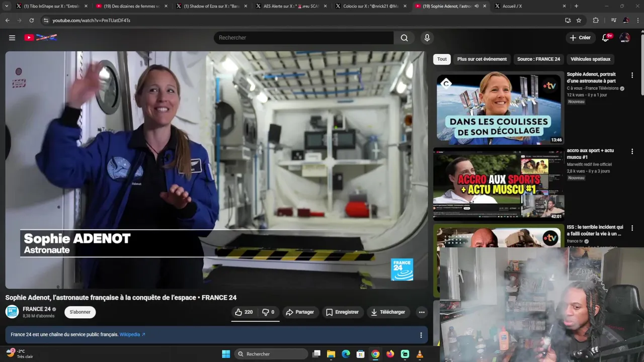Open the YouTube hamburger guide menu
Image resolution: width=644 pixels, height=362 pixels.
point(12,38)
